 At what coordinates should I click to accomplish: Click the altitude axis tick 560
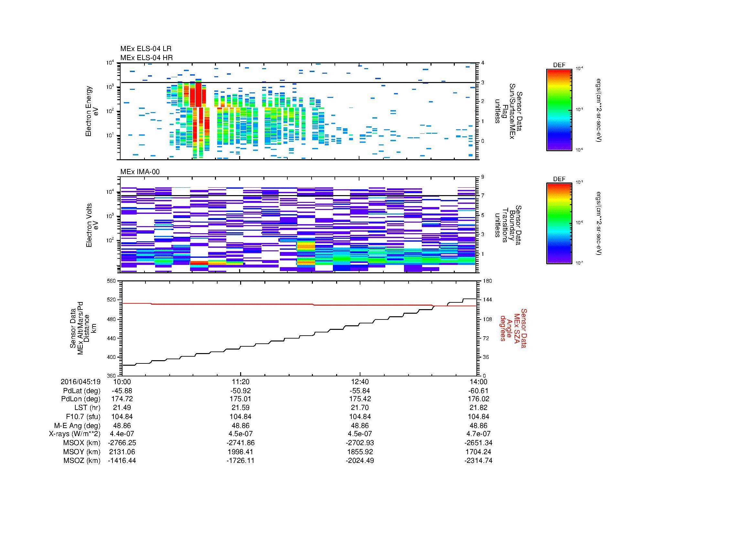(x=111, y=281)
